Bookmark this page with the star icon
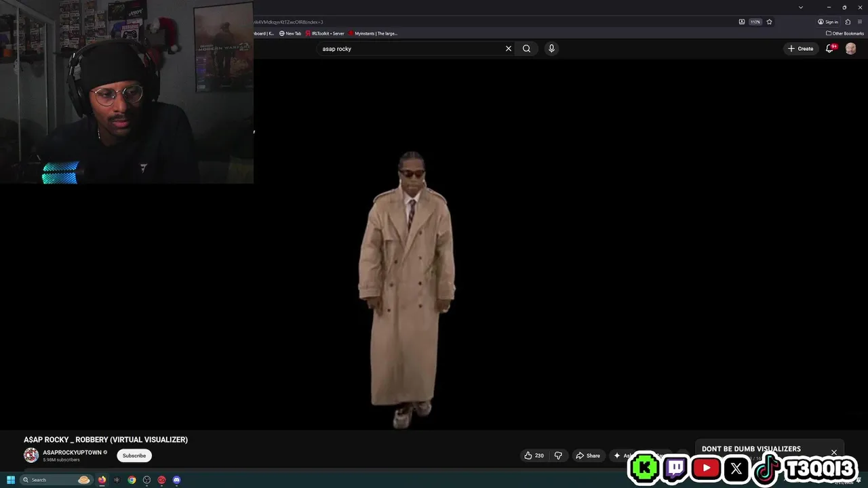 (x=769, y=22)
